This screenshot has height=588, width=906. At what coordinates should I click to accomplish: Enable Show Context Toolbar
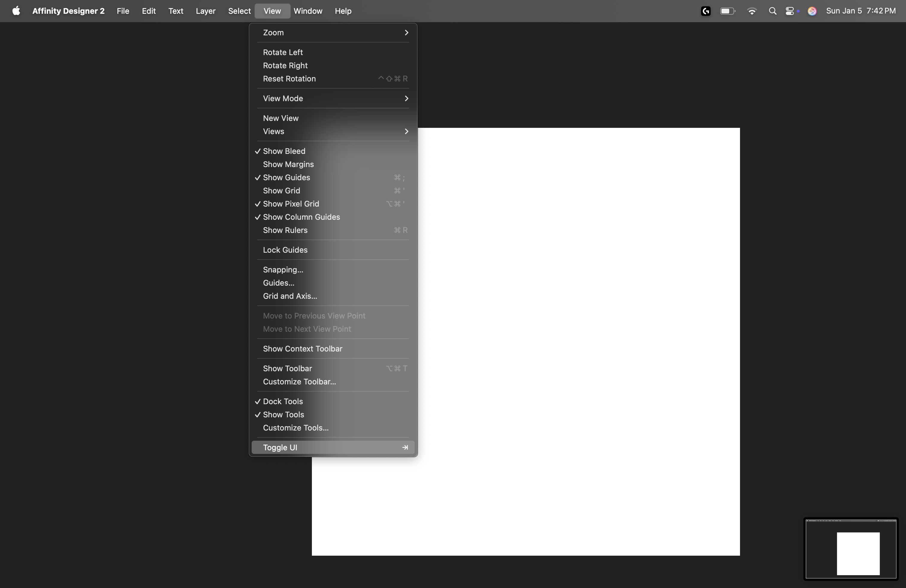click(333, 349)
